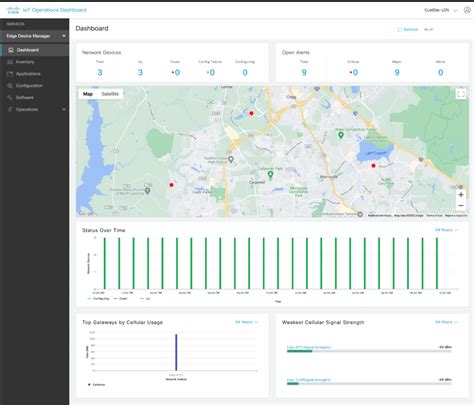
Task: Click the Software sidebar icon
Action: 10,98
